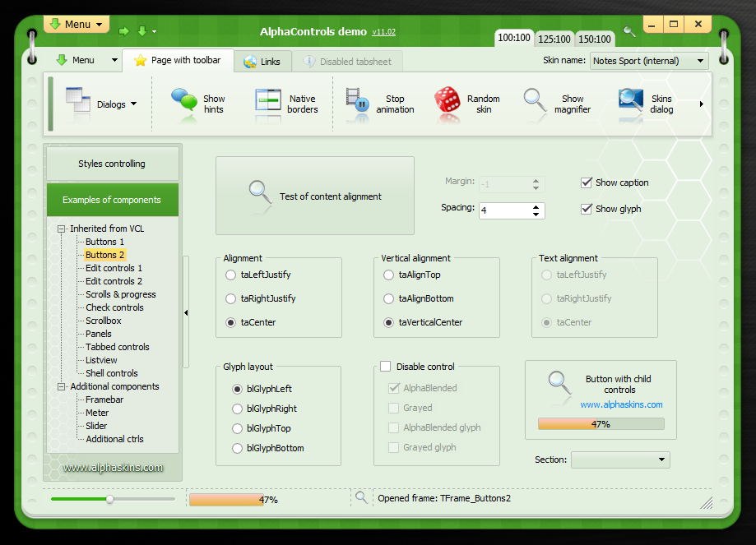
Task: Select Edit controls 2 in the tree
Action: coord(114,281)
